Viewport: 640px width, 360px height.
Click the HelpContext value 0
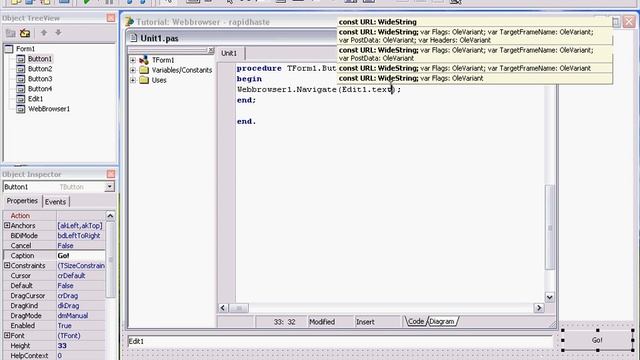(60, 356)
